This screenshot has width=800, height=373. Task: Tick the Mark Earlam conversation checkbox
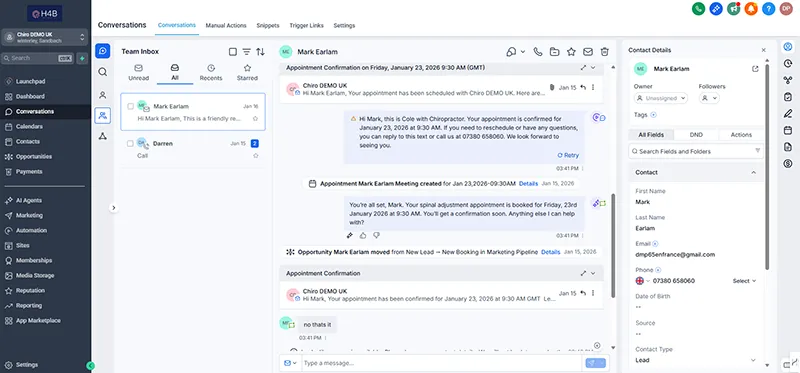[x=131, y=107]
